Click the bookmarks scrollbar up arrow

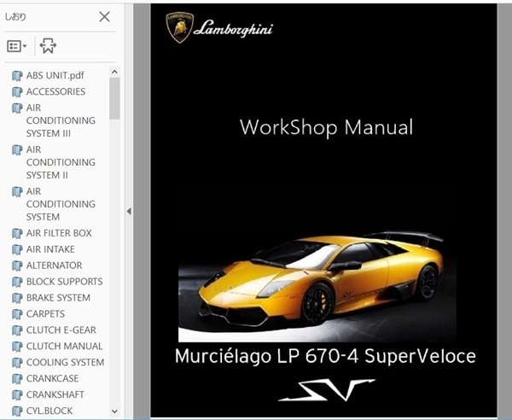pyautogui.click(x=114, y=73)
